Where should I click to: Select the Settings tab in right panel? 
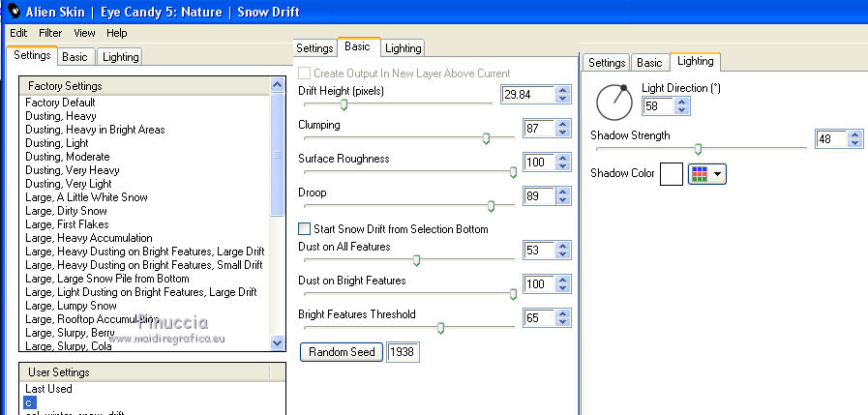(x=607, y=63)
